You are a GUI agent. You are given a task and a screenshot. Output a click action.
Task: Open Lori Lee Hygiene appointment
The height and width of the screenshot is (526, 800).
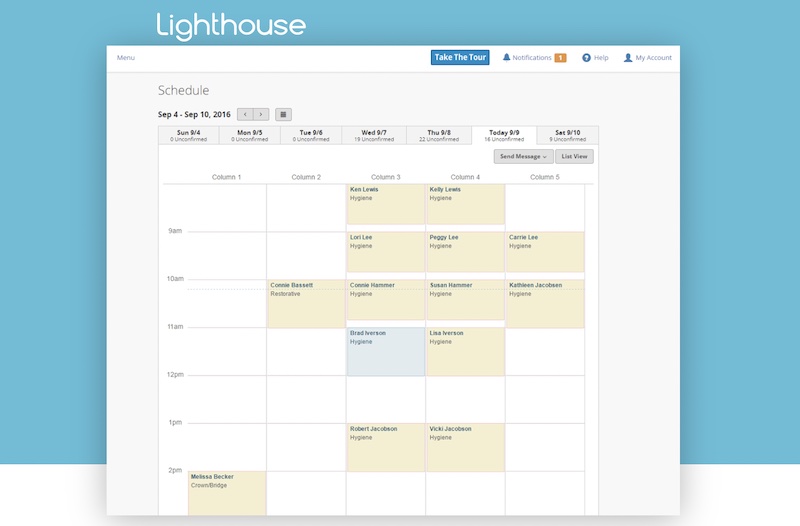386,252
